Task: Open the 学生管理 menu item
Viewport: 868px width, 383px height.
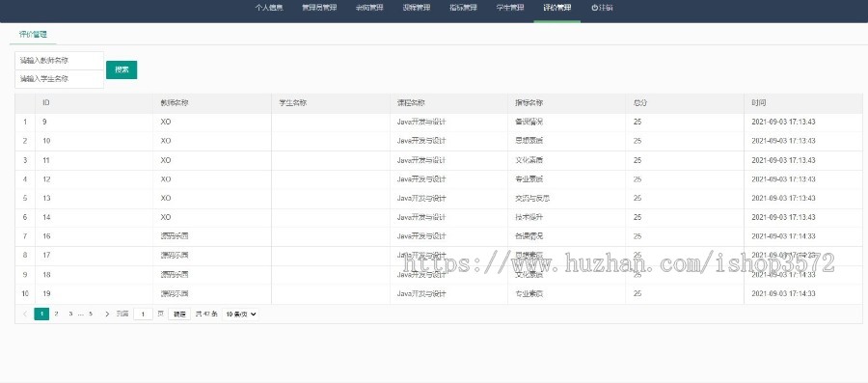Action: 510,8
